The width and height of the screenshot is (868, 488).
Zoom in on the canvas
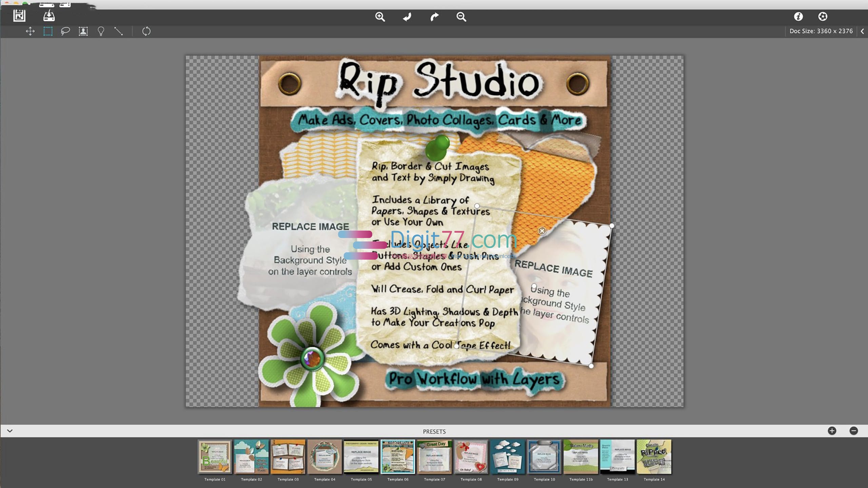point(380,17)
